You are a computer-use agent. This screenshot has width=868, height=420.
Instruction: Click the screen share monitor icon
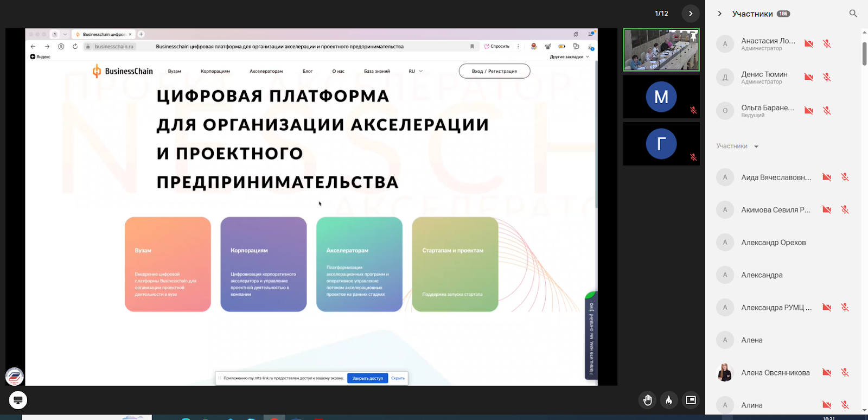(x=18, y=400)
